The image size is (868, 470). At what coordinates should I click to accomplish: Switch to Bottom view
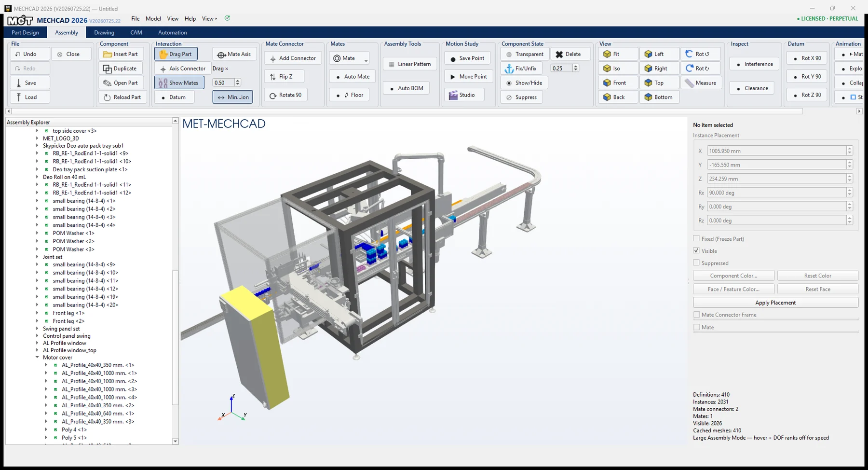pos(660,97)
